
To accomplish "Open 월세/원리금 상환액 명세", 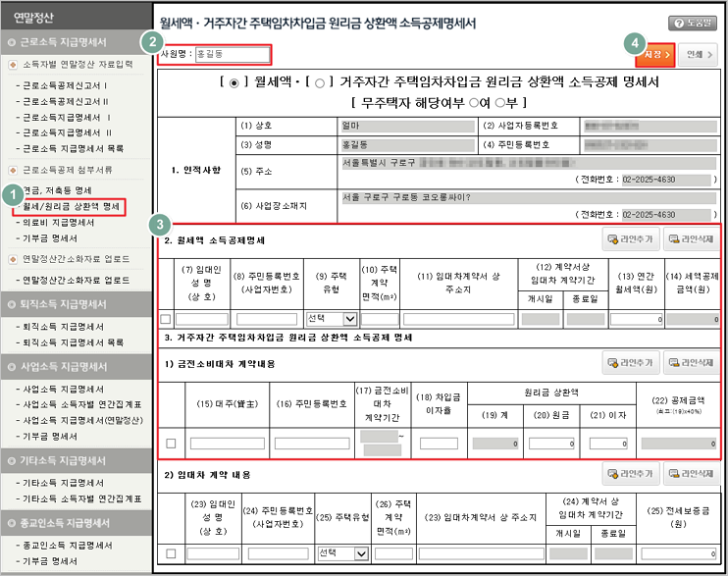I will [x=71, y=206].
